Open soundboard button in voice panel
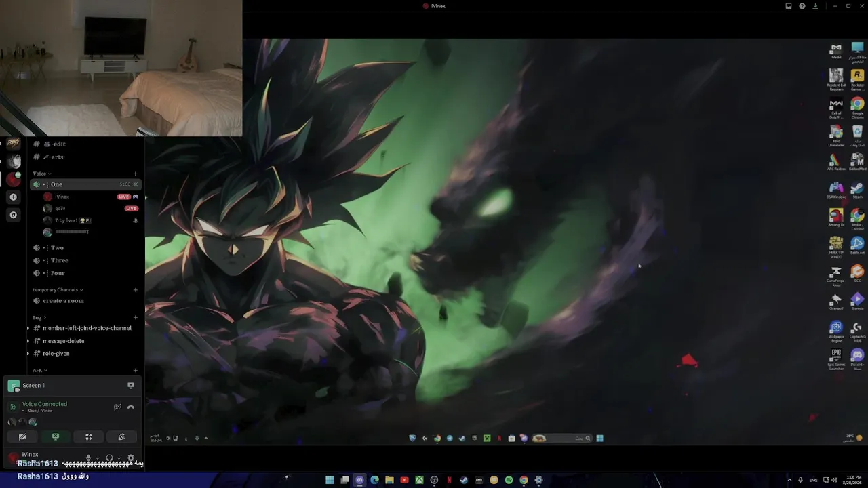Viewport: 868px width, 488px height. point(122,437)
